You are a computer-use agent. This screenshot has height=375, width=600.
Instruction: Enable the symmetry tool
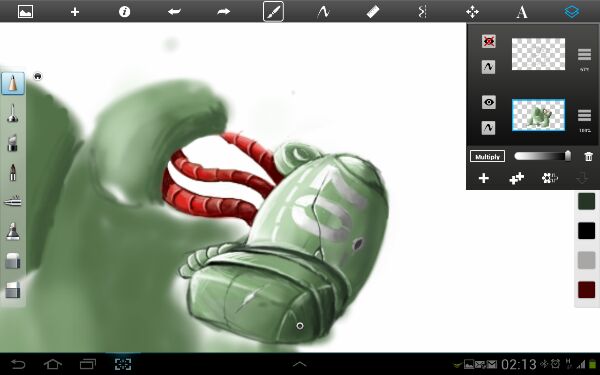tap(422, 11)
